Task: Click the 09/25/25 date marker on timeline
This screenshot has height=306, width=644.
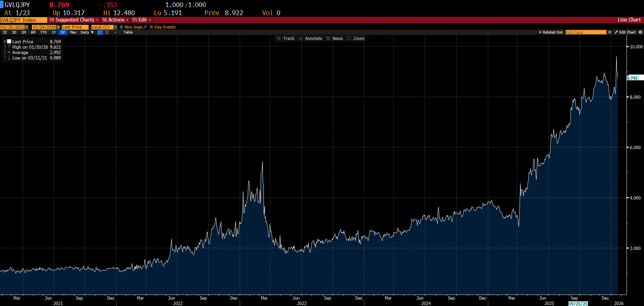Action: pyautogui.click(x=578, y=303)
